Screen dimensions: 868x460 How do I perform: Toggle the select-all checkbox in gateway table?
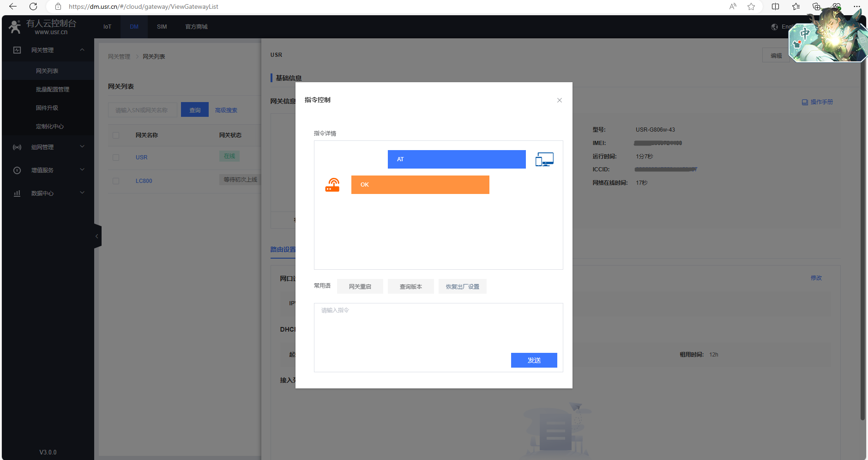pyautogui.click(x=116, y=135)
